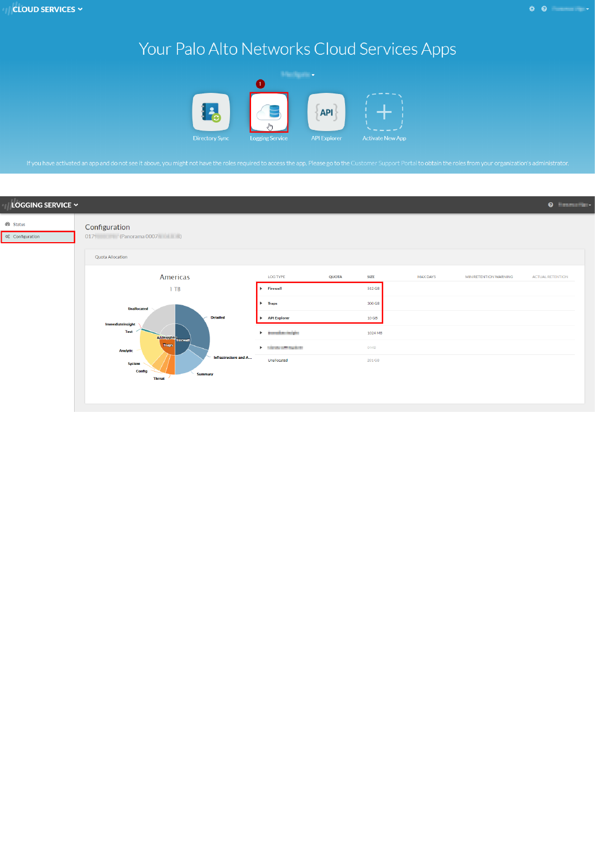Image resolution: width=595 pixels, height=868 pixels.
Task: Click the Config chart label
Action: [x=142, y=372]
